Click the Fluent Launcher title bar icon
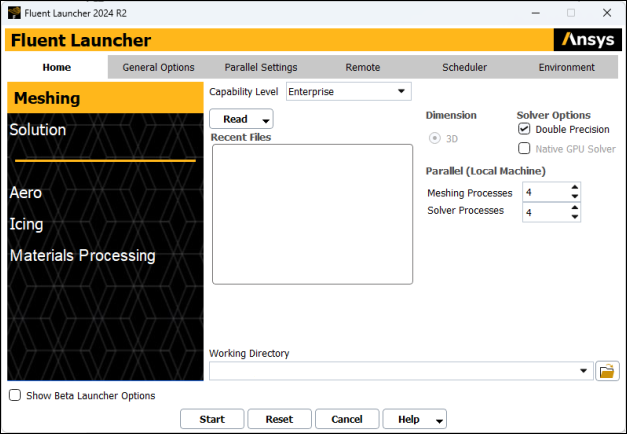The width and height of the screenshot is (627, 434). 14,13
